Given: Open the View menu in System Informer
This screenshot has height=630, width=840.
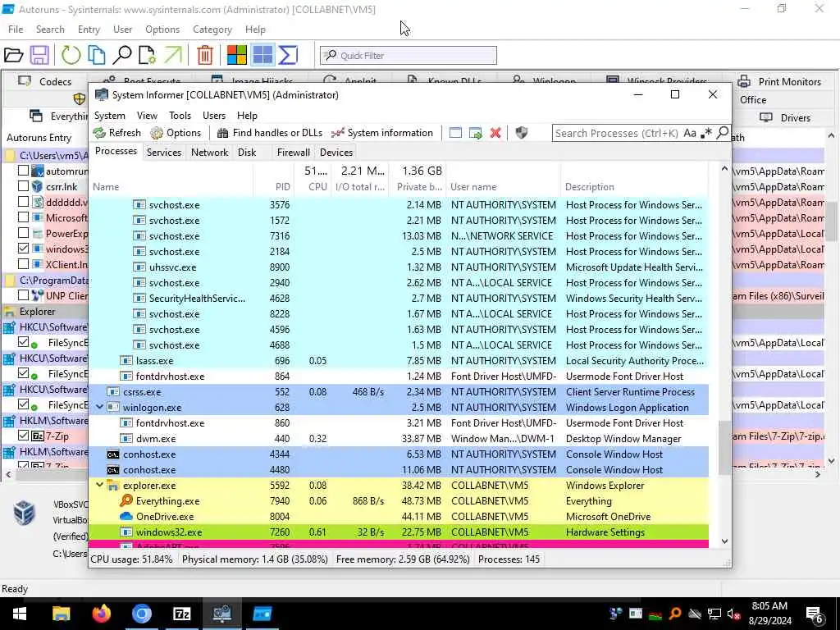Looking at the screenshot, I should 147,115.
